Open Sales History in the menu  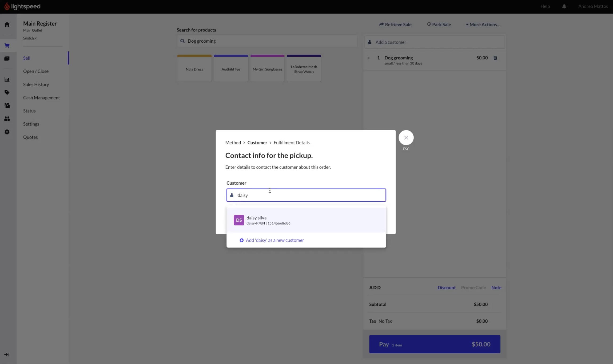coord(36,84)
